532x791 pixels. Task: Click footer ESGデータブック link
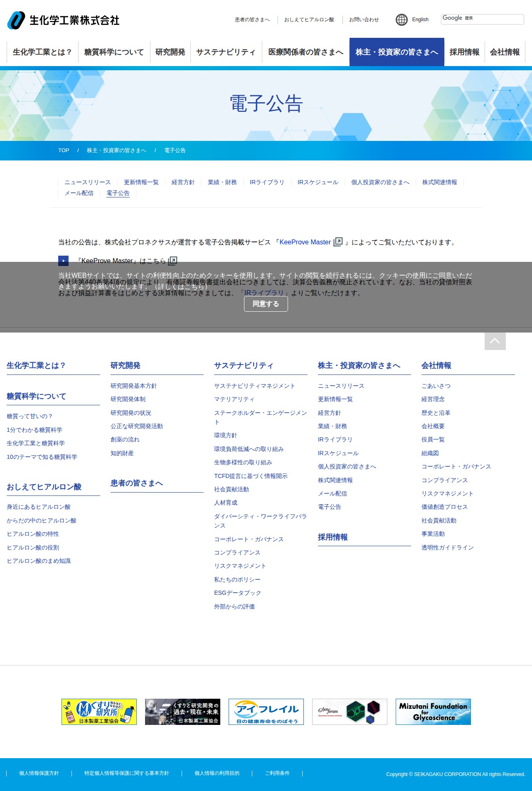coord(238,593)
